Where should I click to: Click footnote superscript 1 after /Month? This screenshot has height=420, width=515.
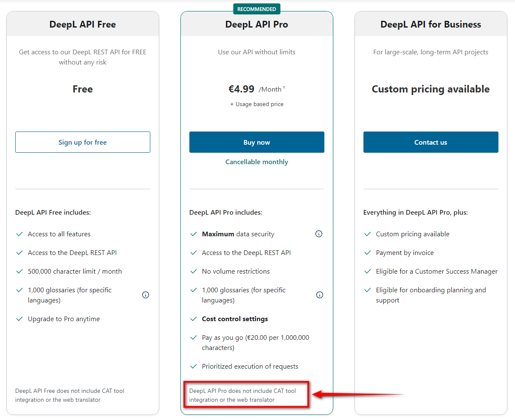coord(284,88)
